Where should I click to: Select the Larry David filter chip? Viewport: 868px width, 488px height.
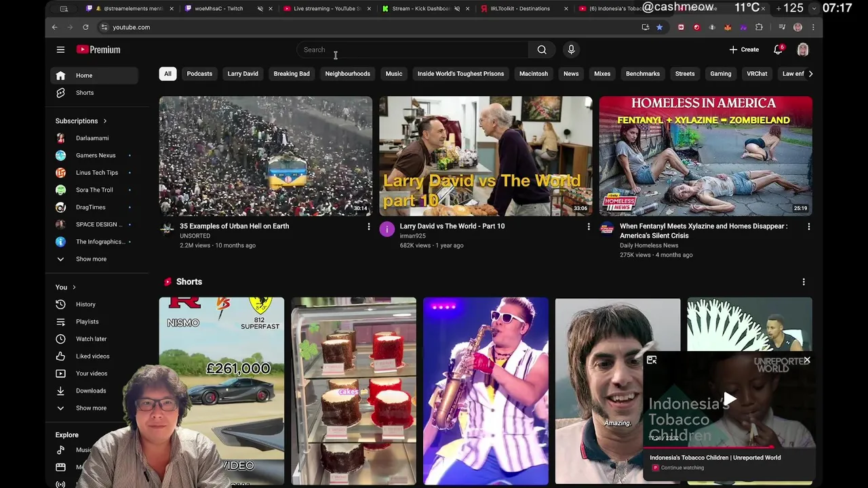pyautogui.click(x=243, y=74)
